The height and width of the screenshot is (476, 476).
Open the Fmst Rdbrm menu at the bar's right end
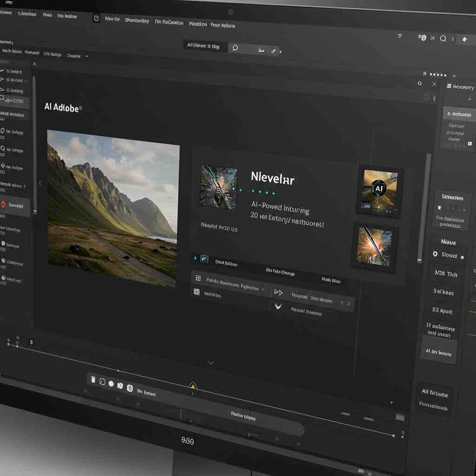click(x=223, y=25)
